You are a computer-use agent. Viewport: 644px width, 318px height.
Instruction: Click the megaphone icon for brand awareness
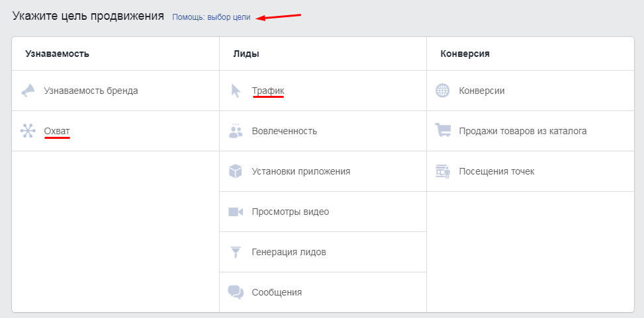pyautogui.click(x=28, y=91)
